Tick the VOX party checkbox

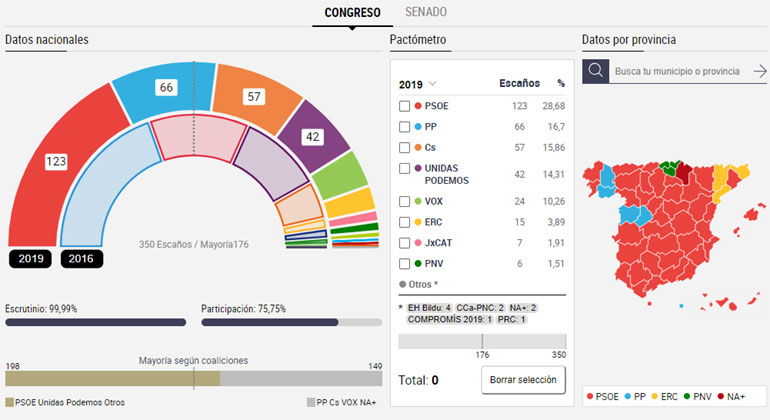tap(404, 200)
